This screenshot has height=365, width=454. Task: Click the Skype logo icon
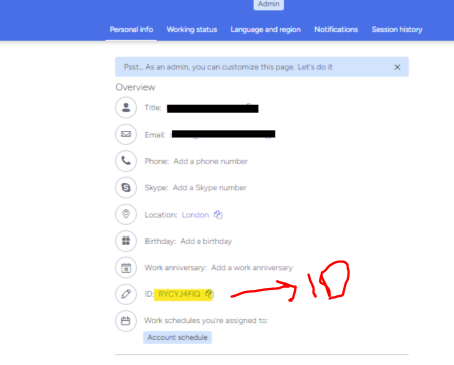coord(126,187)
